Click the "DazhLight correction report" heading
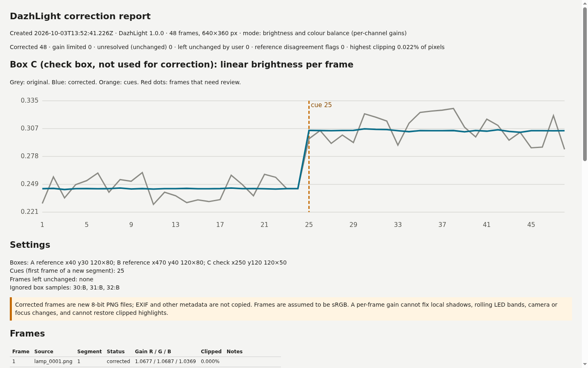Viewport: 588px width, 368px height. [80, 16]
